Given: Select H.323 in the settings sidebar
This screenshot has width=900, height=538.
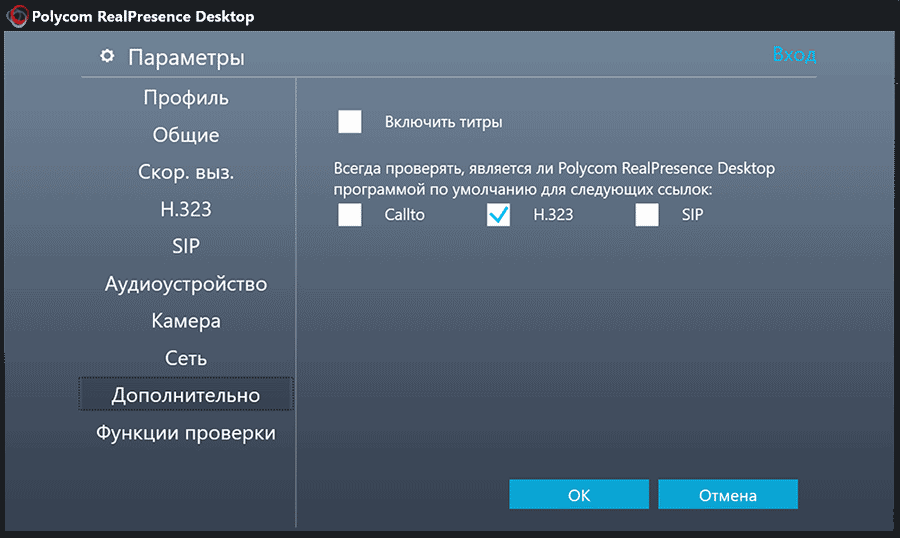Looking at the screenshot, I should (x=186, y=209).
